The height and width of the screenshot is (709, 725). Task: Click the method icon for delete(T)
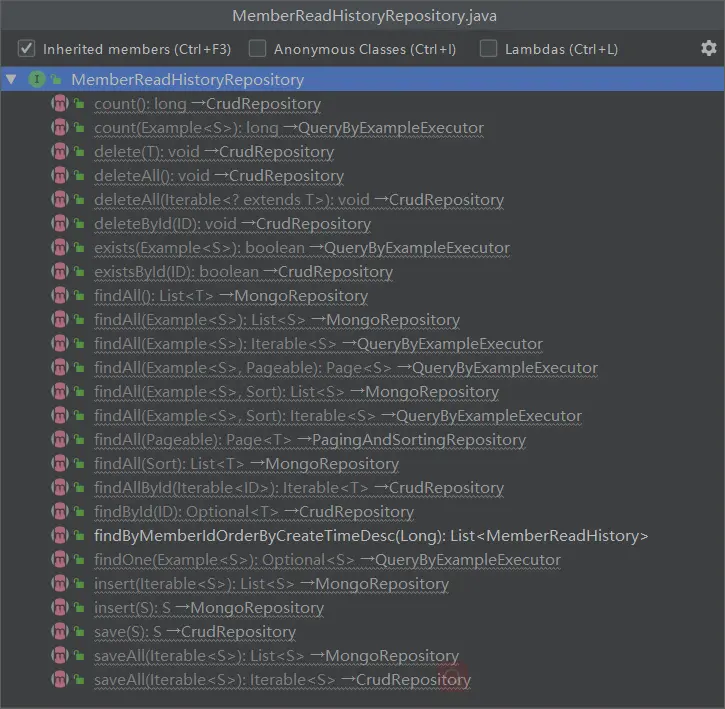click(60, 152)
